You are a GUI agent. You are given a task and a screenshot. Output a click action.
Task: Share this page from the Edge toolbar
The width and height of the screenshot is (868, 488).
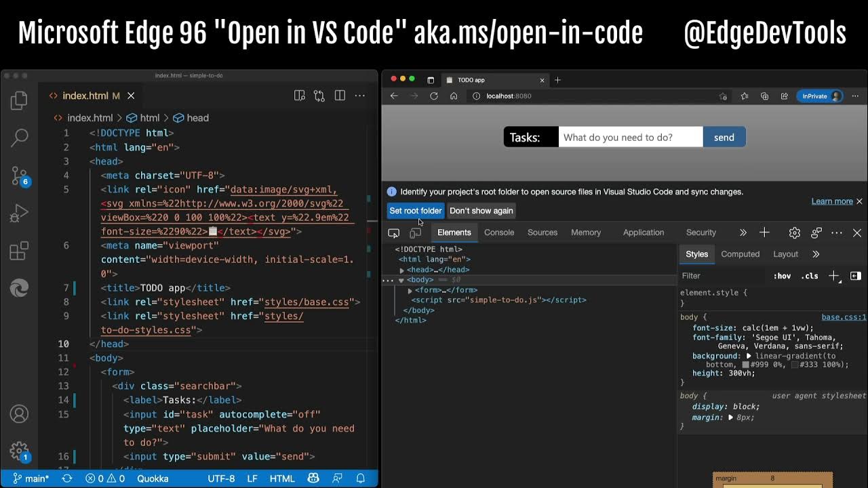785,96
